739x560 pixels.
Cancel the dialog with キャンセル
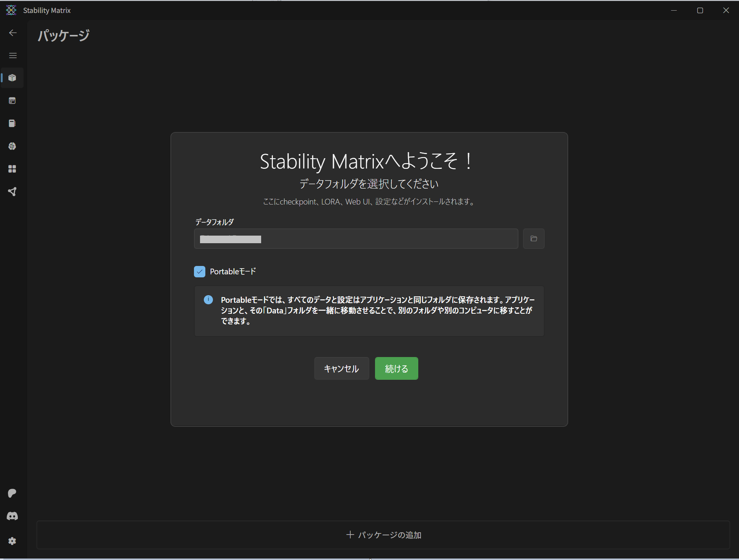click(341, 368)
